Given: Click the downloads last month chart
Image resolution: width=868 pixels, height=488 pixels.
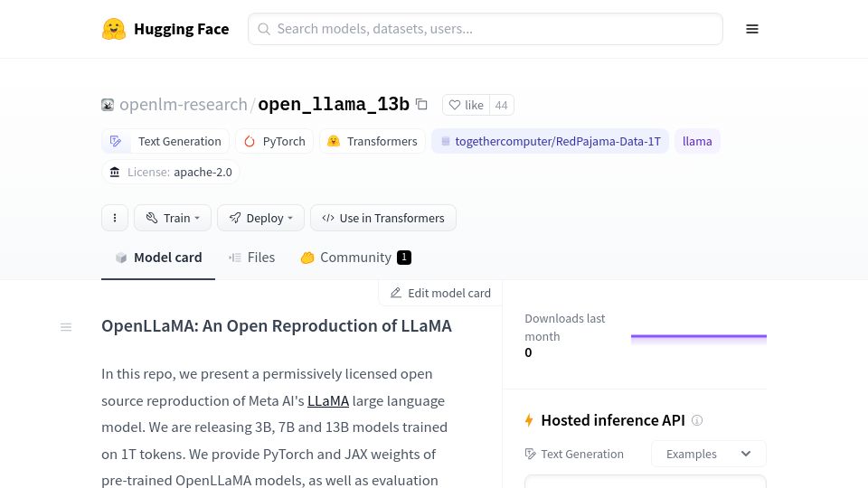Looking at the screenshot, I should point(699,339).
